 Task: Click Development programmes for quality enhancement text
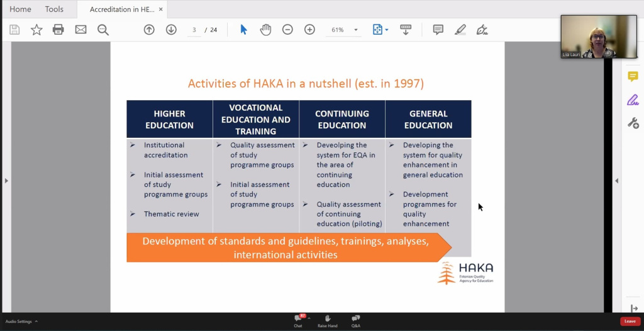pyautogui.click(x=430, y=209)
